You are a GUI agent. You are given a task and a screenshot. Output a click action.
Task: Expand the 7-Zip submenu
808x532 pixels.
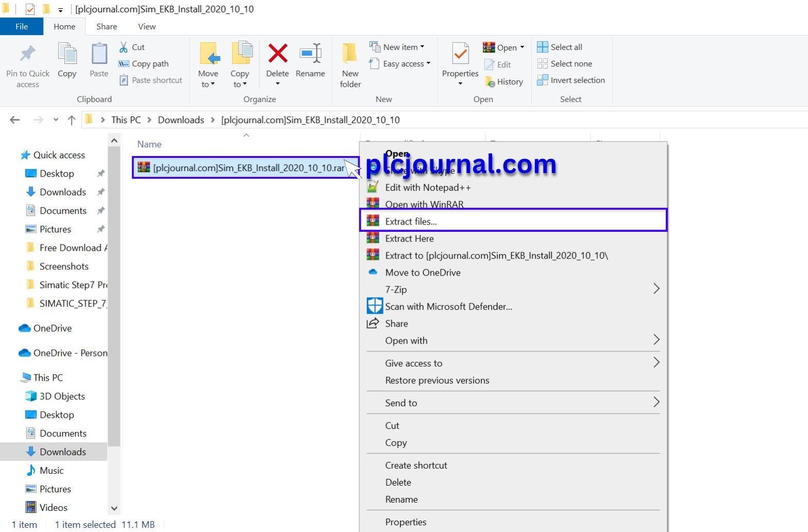[513, 289]
